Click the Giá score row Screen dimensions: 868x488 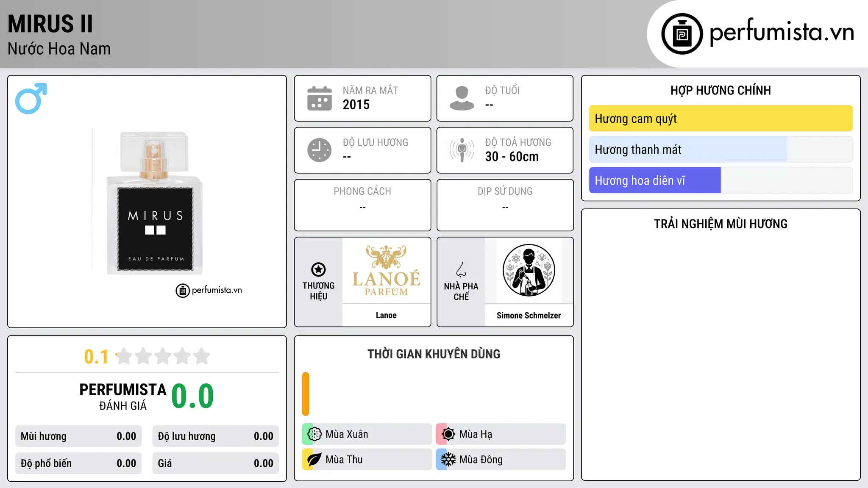215,463
